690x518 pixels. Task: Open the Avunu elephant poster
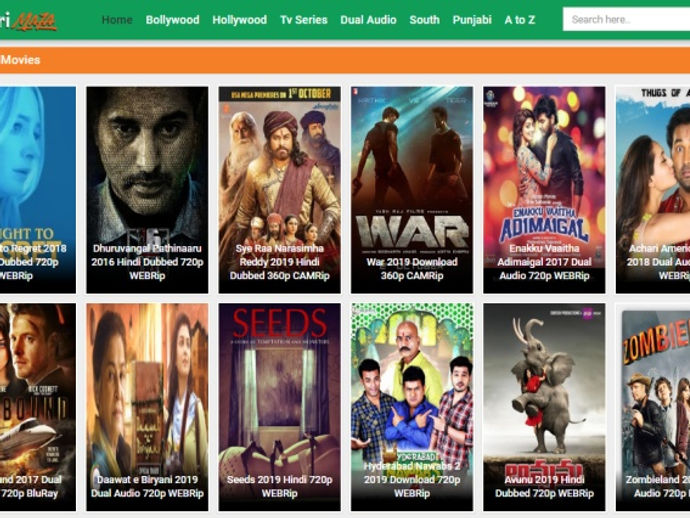point(544,407)
